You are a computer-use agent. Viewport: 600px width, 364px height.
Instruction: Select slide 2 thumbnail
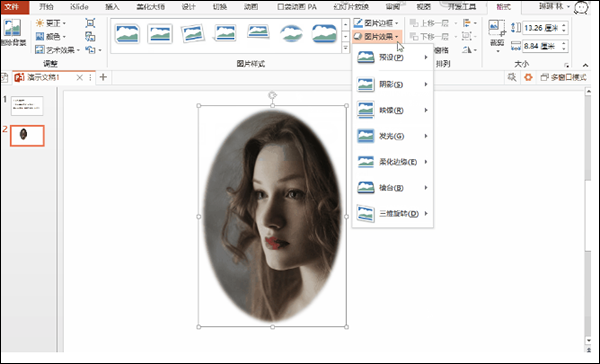coord(27,135)
